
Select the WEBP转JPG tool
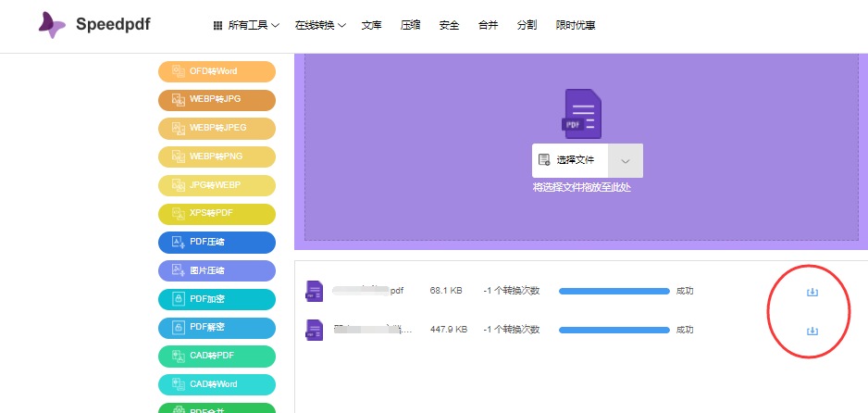pos(217,100)
